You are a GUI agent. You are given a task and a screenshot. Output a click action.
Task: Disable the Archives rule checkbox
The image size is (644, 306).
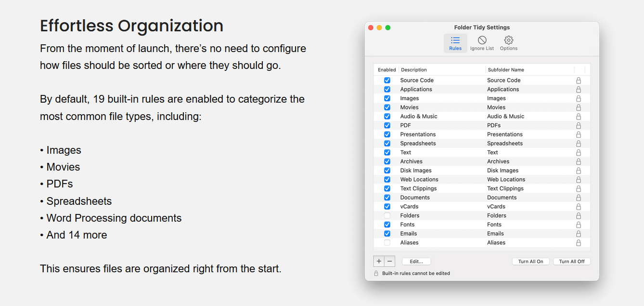[x=387, y=161]
